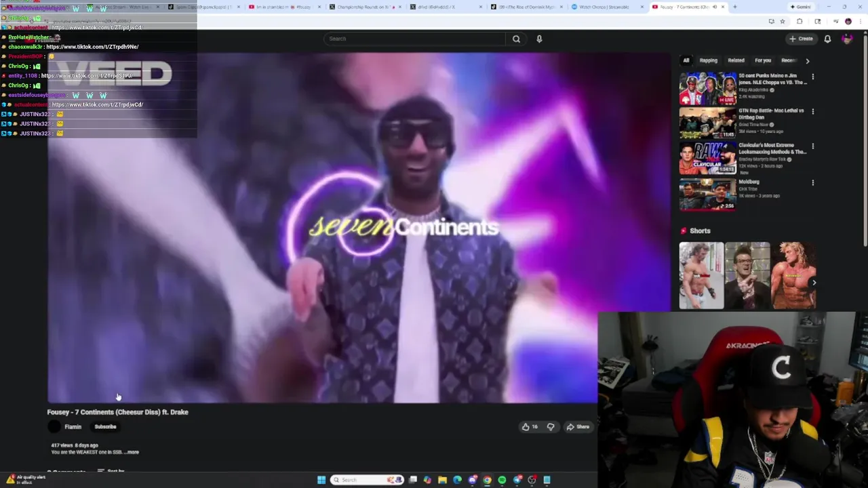868x488 pixels.
Task: Open File Explorer from taskbar
Action: pos(442,480)
